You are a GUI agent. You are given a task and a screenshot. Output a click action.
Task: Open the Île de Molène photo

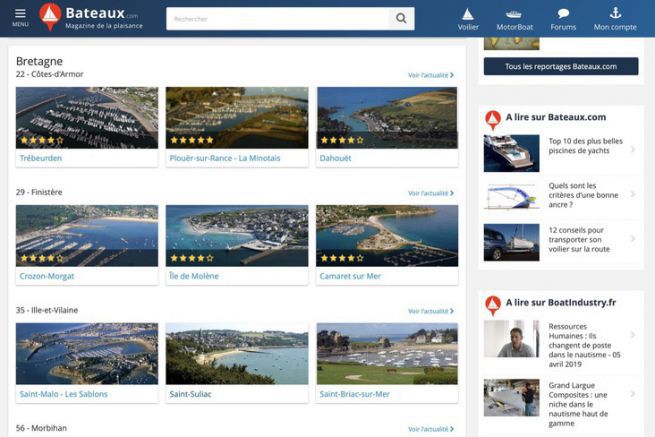coord(237,236)
